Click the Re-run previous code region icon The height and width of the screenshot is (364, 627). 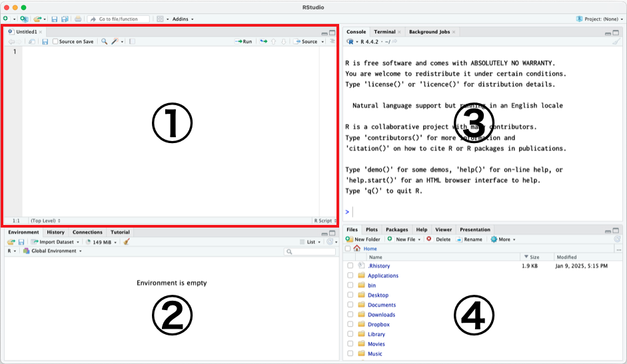pyautogui.click(x=263, y=41)
